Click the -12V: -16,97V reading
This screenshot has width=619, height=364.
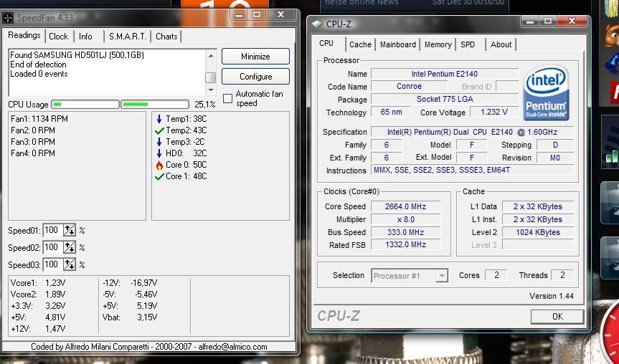click(x=130, y=283)
